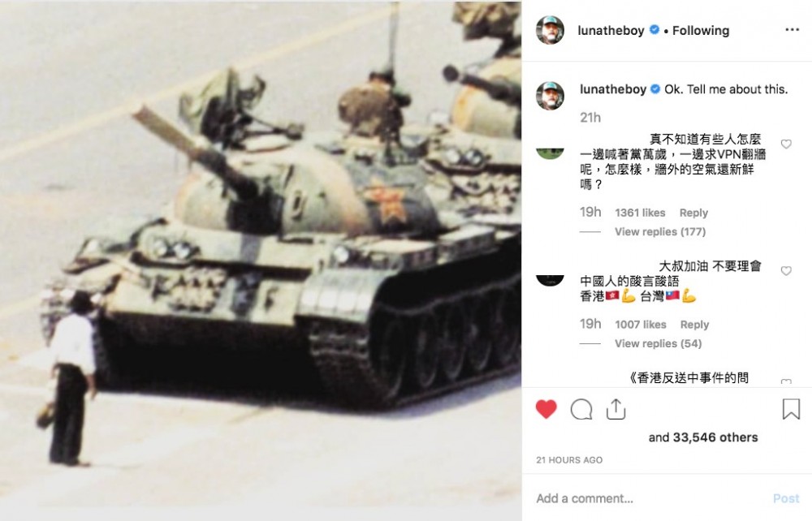Save the post with bookmark icon
The width and height of the screenshot is (812, 521).
coord(791,409)
